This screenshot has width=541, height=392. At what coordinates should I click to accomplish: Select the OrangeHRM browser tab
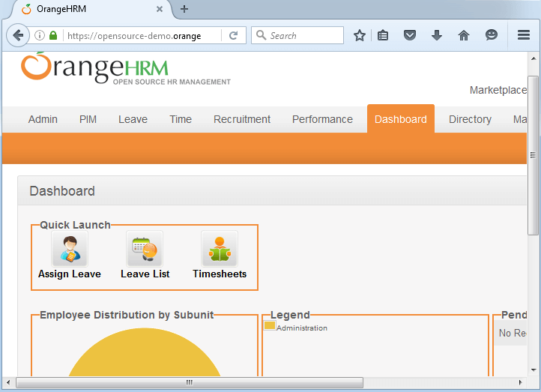(x=91, y=9)
